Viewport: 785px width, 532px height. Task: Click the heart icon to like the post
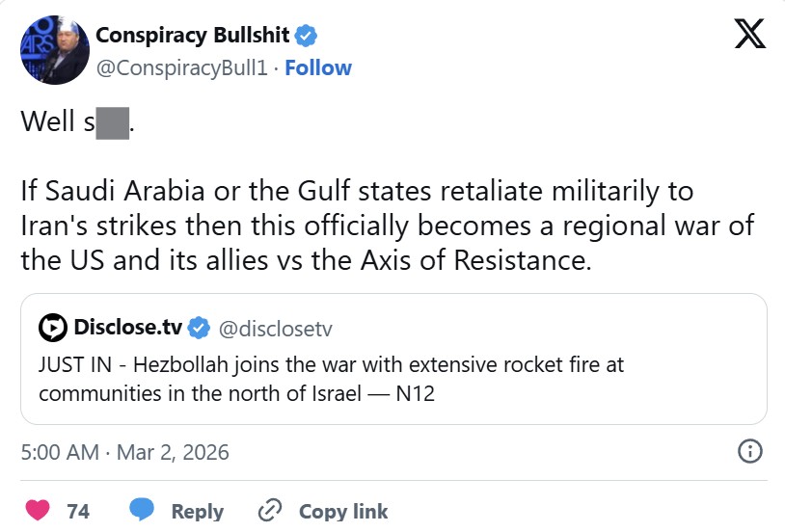pyautogui.click(x=36, y=510)
